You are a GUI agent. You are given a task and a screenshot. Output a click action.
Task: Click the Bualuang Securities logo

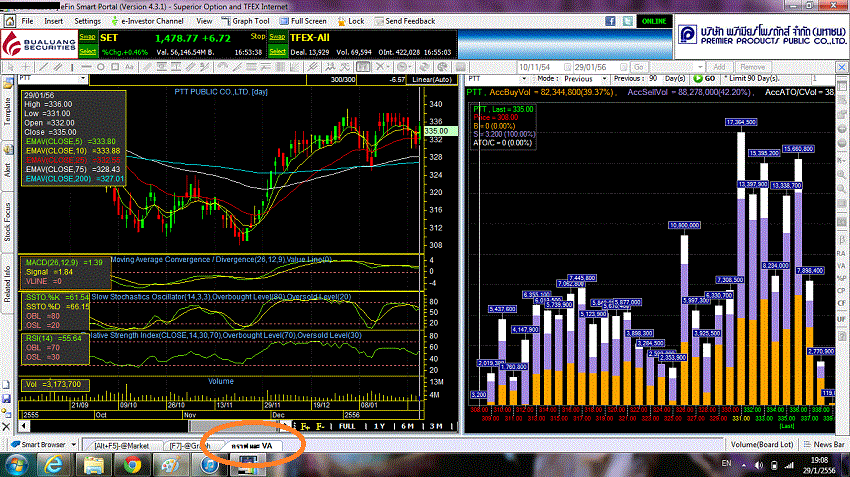tap(39, 44)
